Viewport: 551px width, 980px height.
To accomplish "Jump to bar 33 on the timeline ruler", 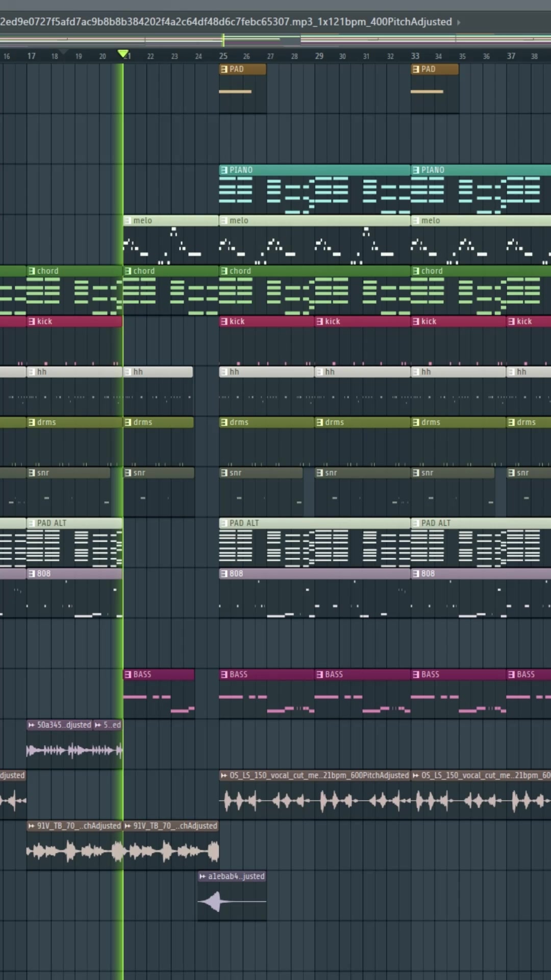I will pos(415,56).
